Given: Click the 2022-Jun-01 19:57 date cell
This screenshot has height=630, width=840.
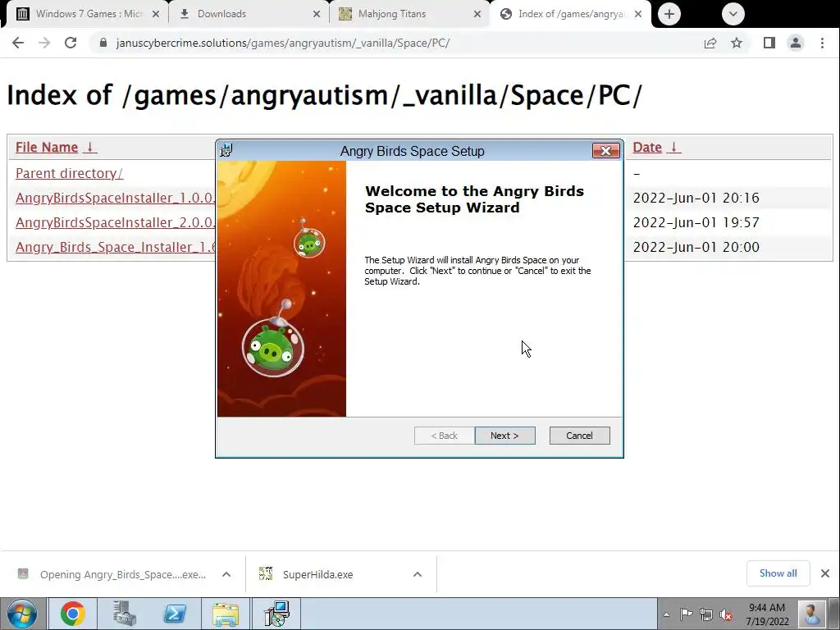Looking at the screenshot, I should (696, 222).
